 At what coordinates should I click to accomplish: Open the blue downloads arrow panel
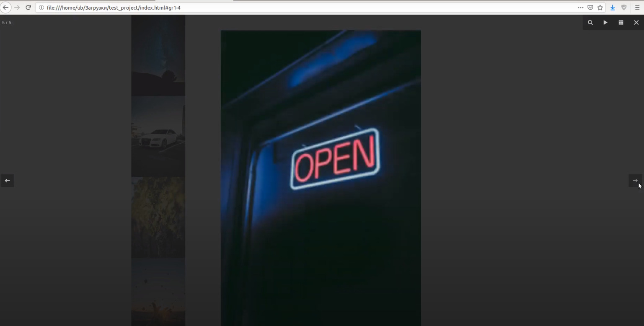point(613,8)
